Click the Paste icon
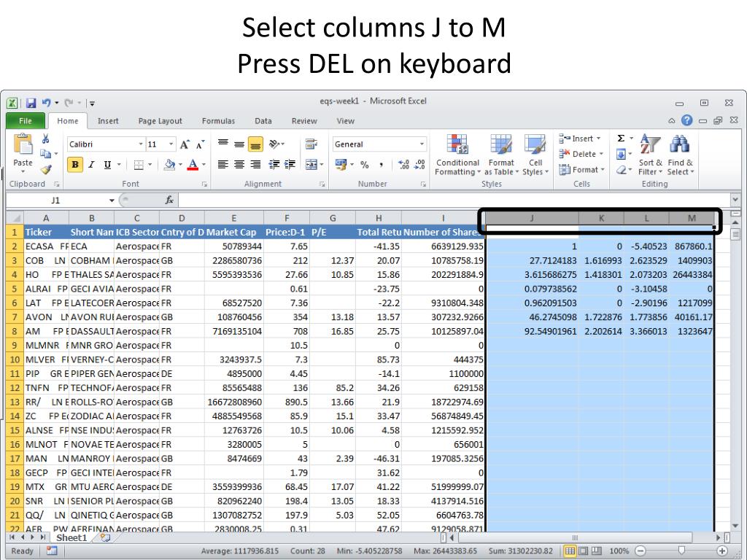 (23, 144)
